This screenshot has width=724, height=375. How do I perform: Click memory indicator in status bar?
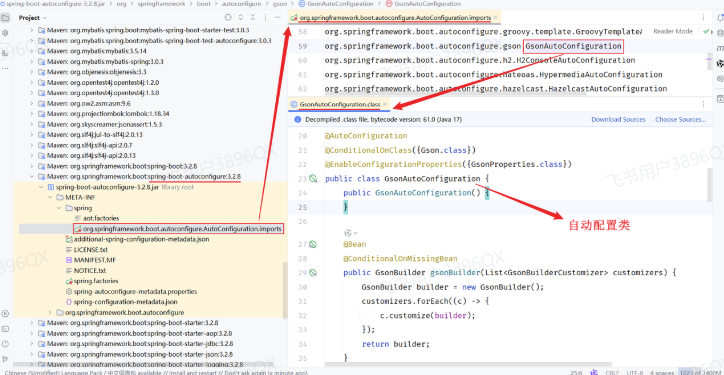click(700, 372)
